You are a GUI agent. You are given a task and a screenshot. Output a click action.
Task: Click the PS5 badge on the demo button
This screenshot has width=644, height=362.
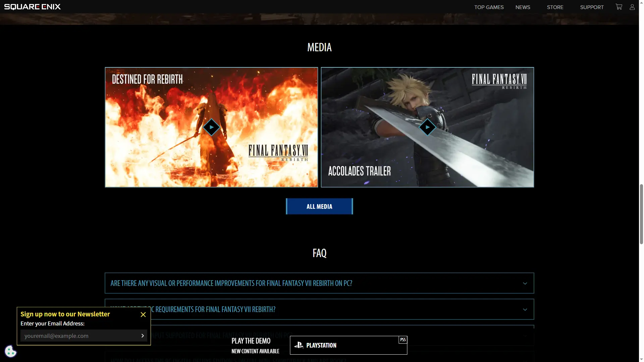click(403, 340)
